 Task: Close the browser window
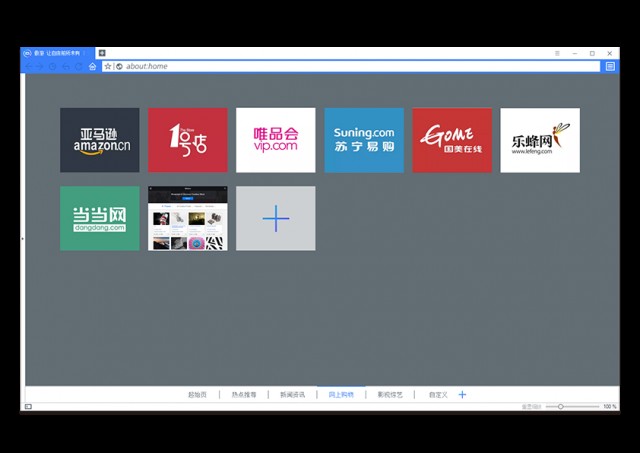609,53
